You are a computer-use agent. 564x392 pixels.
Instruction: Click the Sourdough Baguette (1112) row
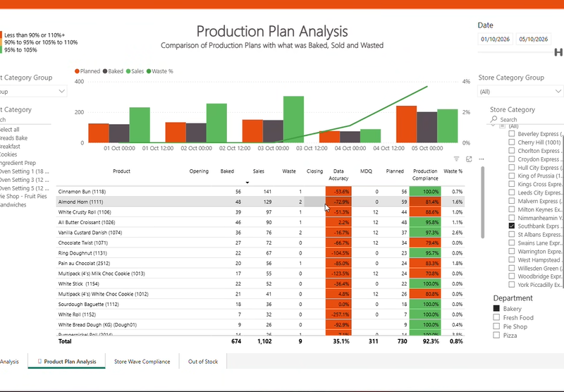(x=260, y=304)
